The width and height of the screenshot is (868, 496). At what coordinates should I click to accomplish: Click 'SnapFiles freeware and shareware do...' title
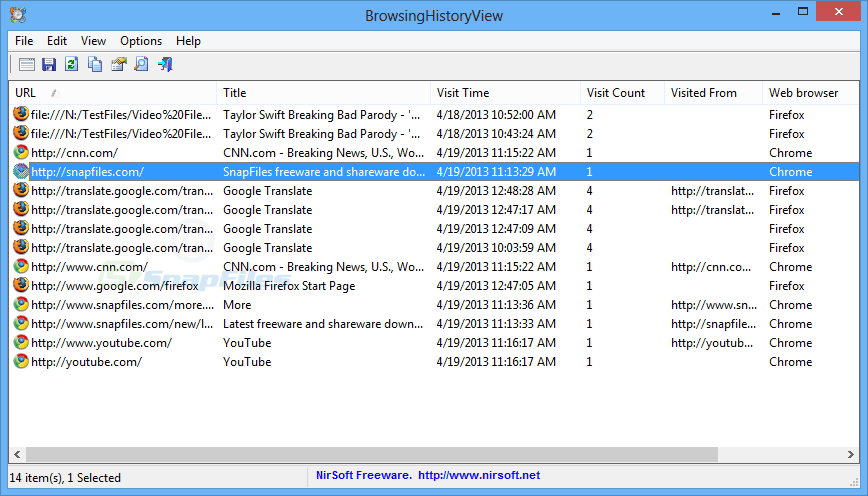point(324,172)
